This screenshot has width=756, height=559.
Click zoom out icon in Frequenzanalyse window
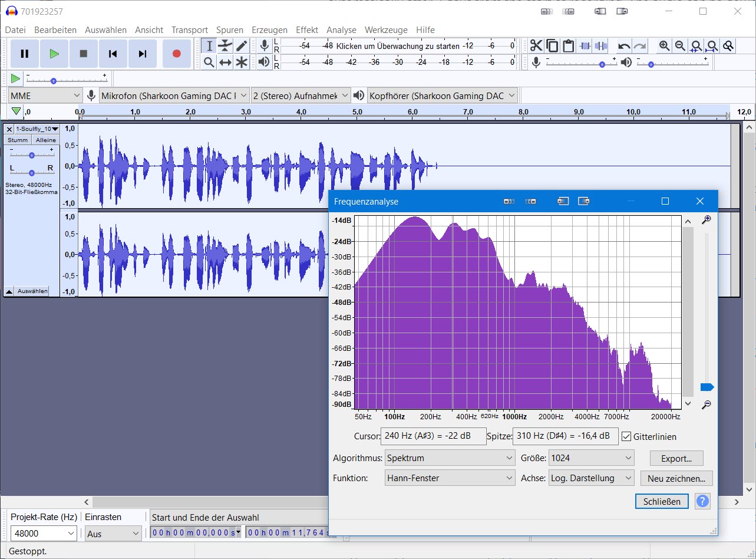pyautogui.click(x=706, y=405)
